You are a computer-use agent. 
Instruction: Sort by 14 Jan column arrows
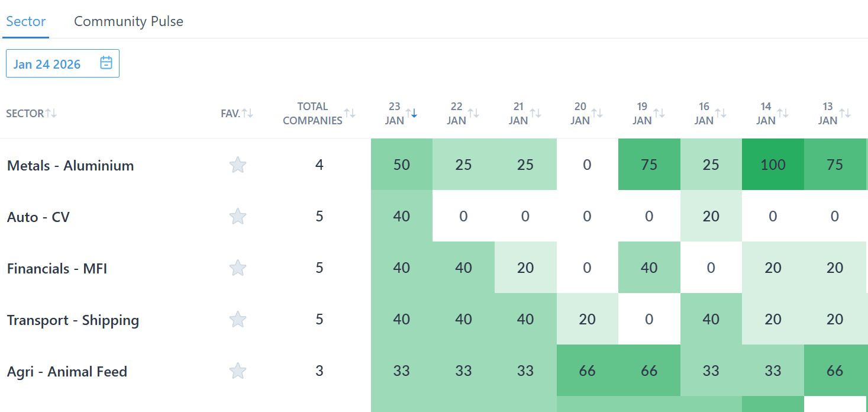click(783, 113)
